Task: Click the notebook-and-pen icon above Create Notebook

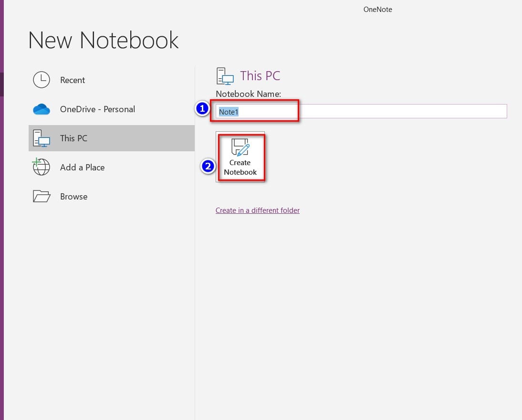Action: pos(240,147)
